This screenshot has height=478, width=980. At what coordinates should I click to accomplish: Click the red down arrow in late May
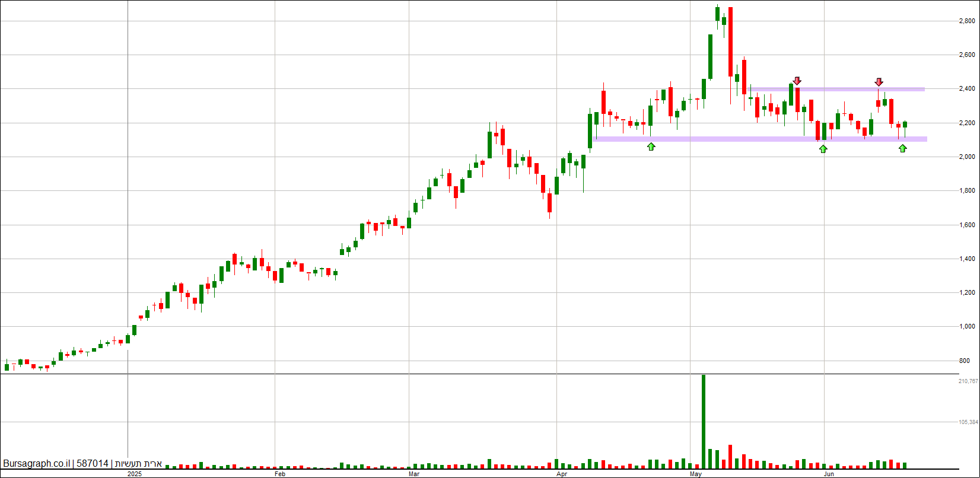[797, 81]
